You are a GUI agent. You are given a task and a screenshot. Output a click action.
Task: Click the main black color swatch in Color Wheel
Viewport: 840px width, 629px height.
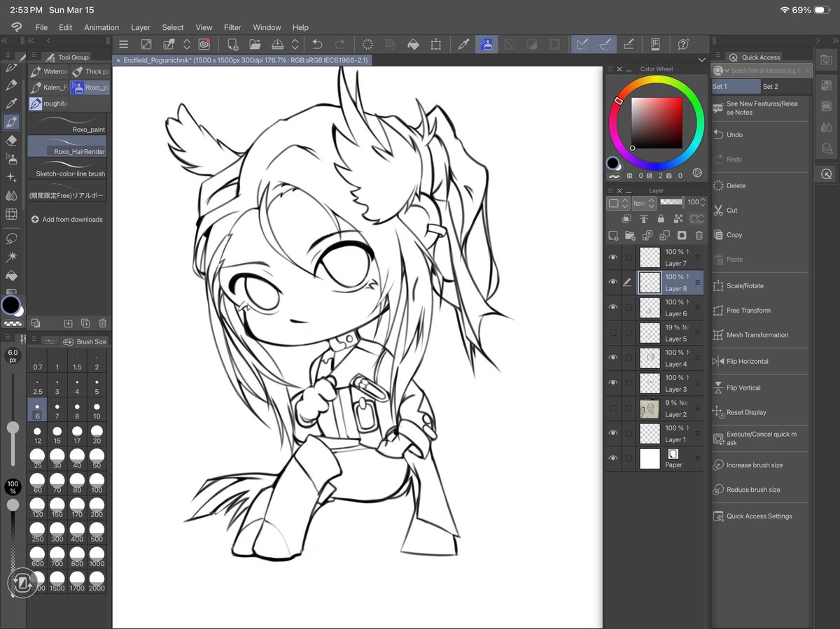612,164
